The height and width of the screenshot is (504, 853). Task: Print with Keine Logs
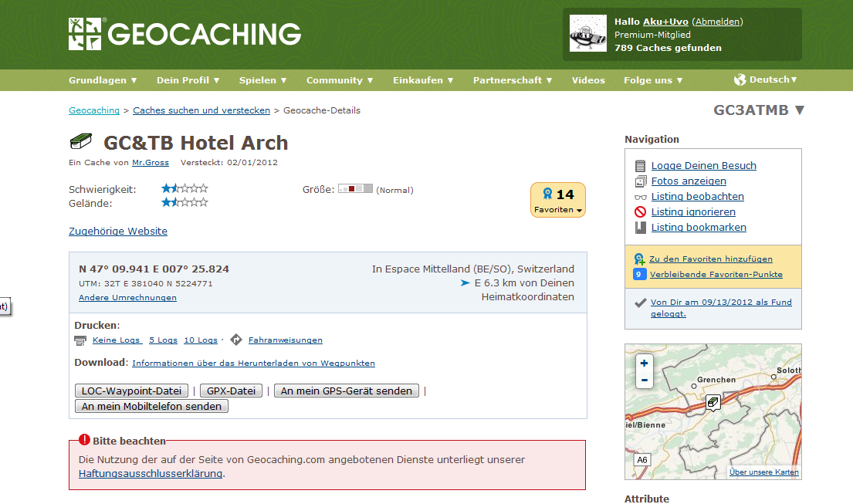click(117, 340)
